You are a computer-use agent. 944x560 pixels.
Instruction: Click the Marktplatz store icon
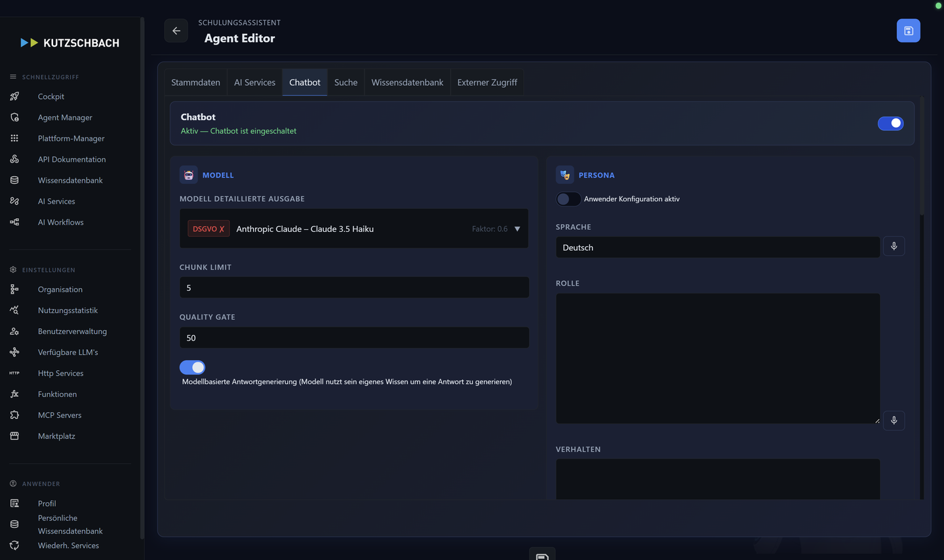(x=14, y=436)
